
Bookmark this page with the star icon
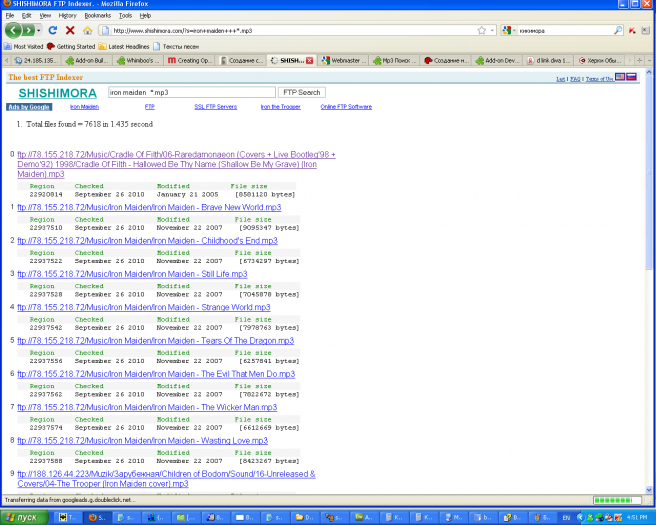[482, 30]
